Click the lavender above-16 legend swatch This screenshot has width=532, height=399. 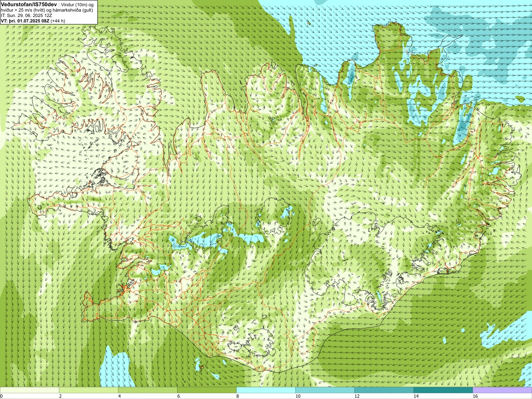click(x=502, y=390)
